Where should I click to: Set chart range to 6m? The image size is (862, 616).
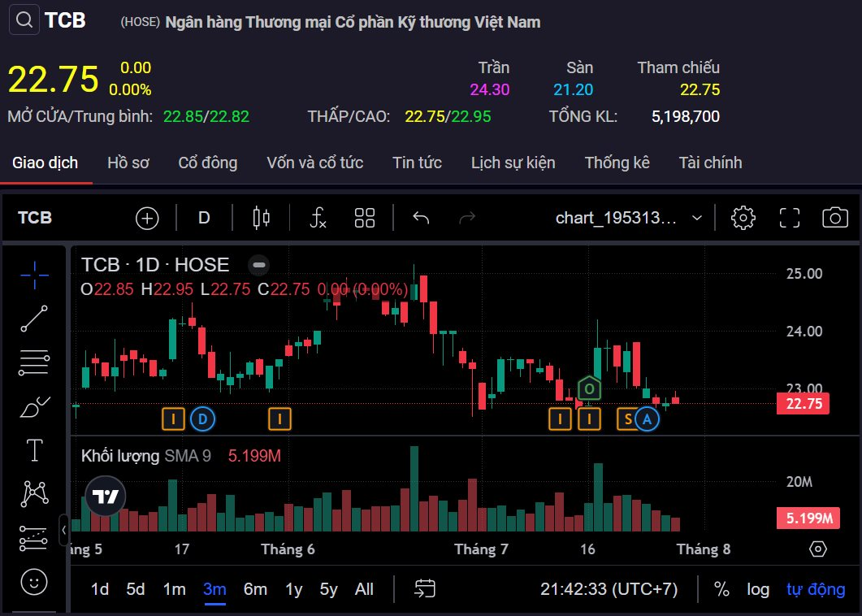tap(255, 589)
